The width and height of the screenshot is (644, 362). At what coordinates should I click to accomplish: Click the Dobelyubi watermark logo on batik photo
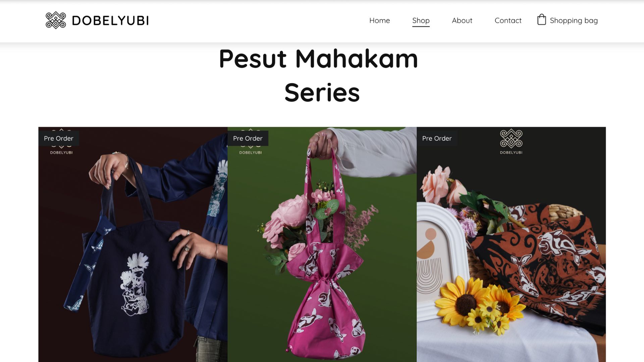click(x=511, y=142)
